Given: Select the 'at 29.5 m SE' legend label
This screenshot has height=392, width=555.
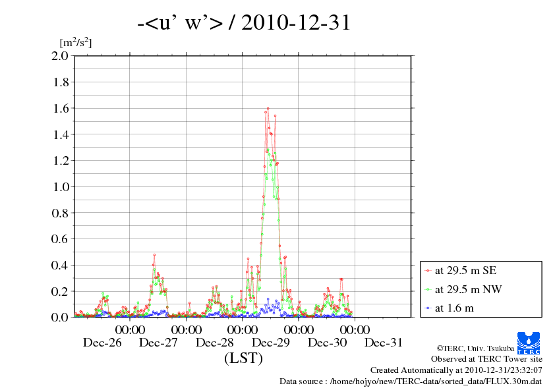Looking at the screenshot, I should [x=465, y=271].
